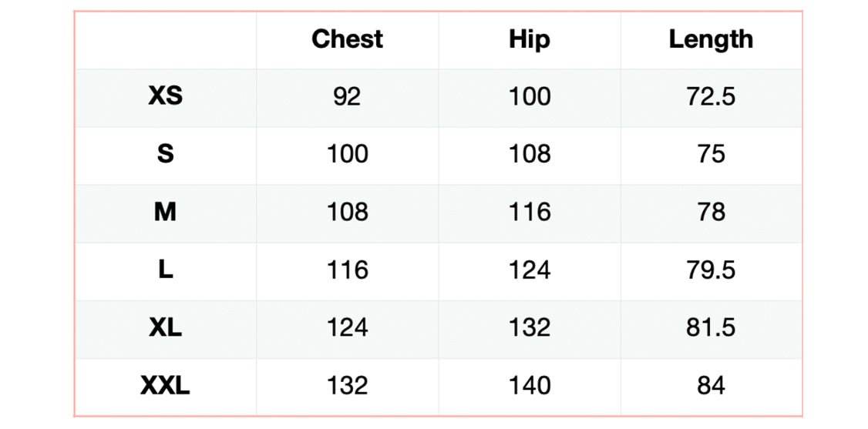This screenshot has height=429, width=868.
Task: Select the XS size row label
Action: [x=165, y=96]
